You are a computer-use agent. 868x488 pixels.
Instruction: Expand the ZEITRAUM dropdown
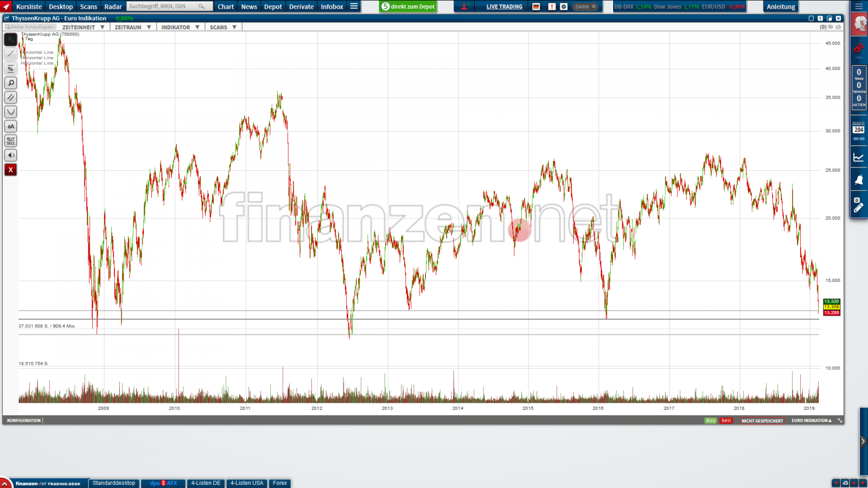(x=132, y=27)
